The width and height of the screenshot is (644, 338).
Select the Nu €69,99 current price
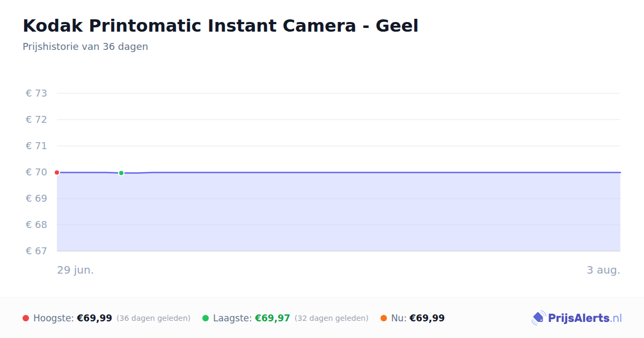point(427,318)
